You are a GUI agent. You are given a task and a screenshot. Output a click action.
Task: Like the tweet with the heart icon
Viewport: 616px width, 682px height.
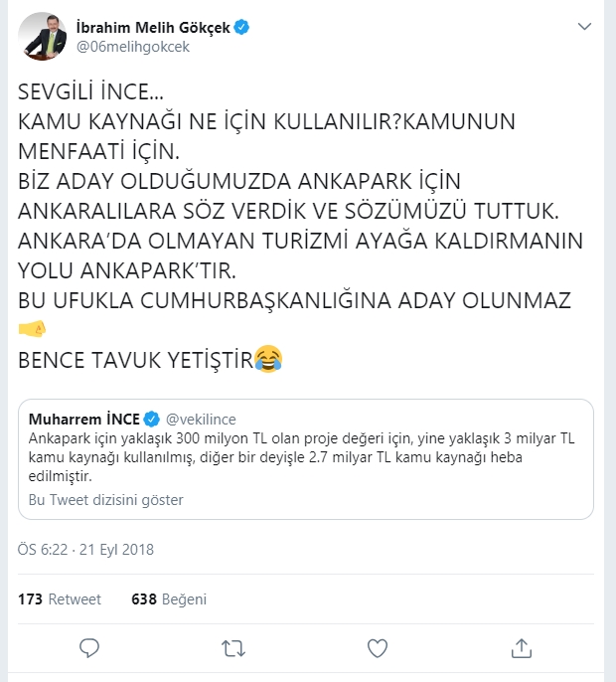[x=377, y=649]
